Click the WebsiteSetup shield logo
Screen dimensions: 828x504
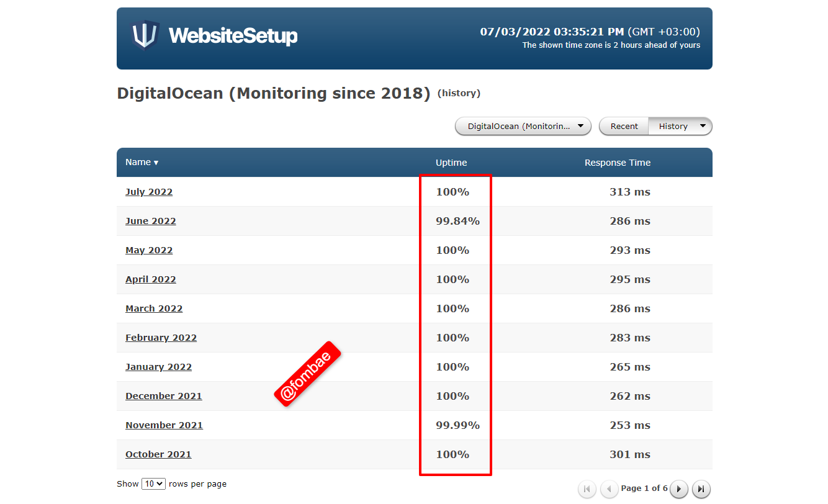click(145, 35)
